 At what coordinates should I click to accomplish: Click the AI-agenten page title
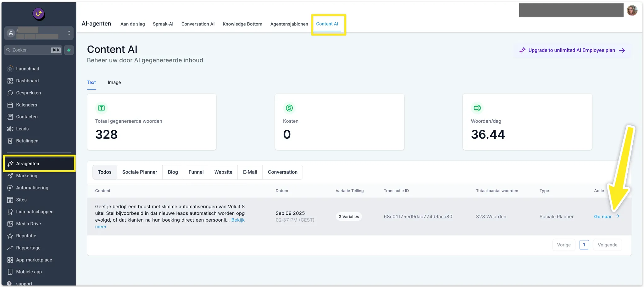click(x=96, y=24)
